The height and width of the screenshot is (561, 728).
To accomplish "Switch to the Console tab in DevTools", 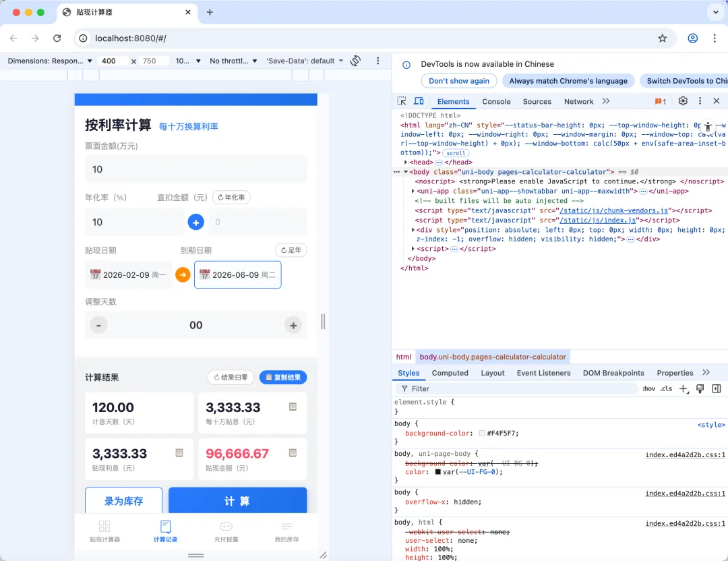I will 497,101.
